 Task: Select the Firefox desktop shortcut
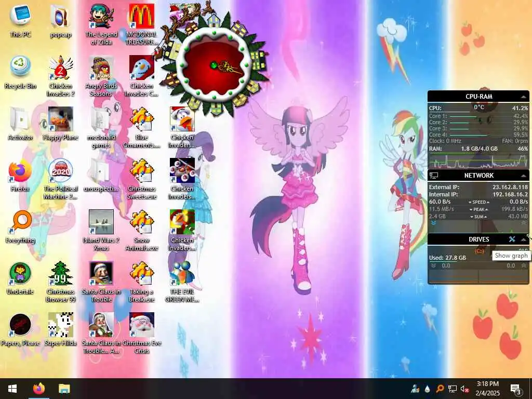[20, 175]
